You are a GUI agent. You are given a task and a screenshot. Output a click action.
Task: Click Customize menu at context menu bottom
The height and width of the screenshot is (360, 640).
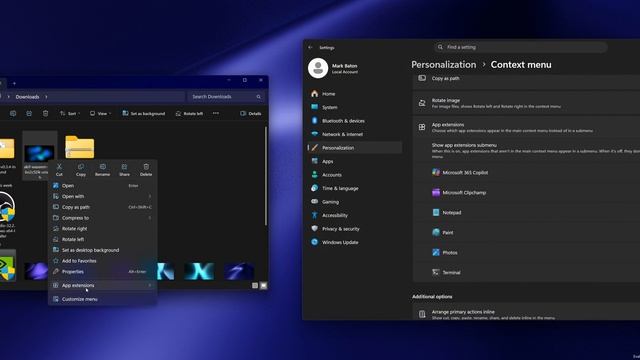point(102,299)
